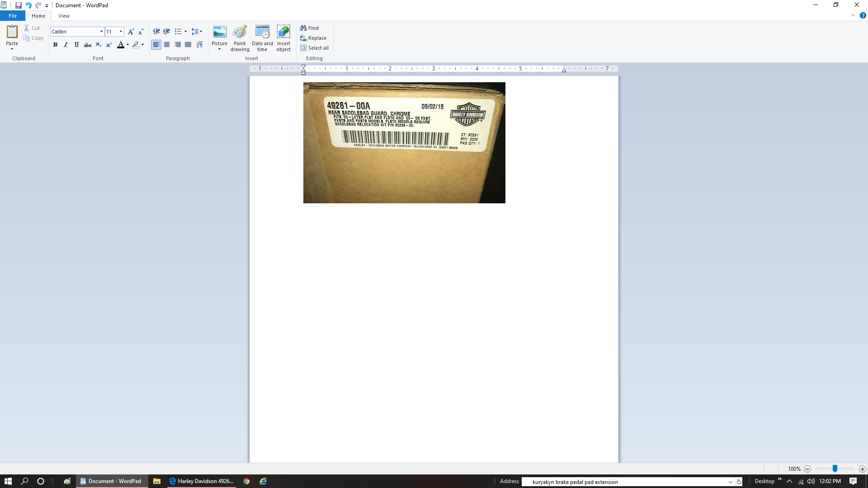Enable center text alignment

[x=167, y=45]
